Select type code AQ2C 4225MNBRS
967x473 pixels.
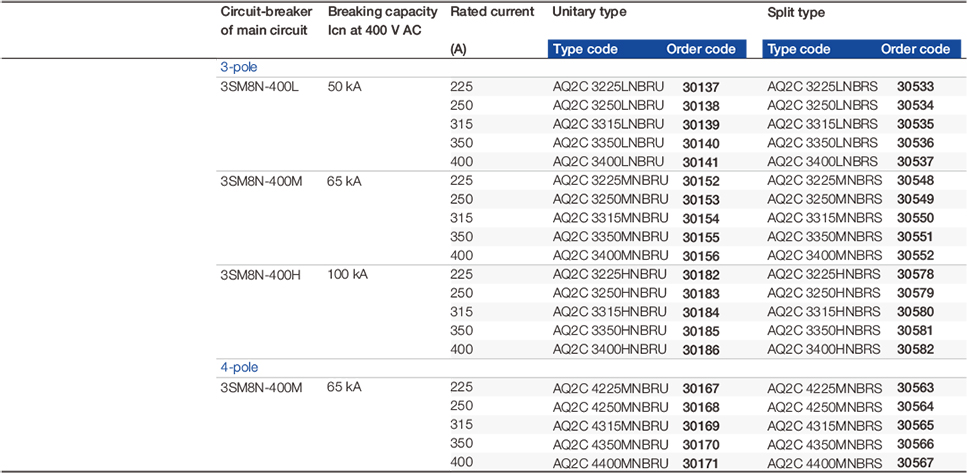822,387
